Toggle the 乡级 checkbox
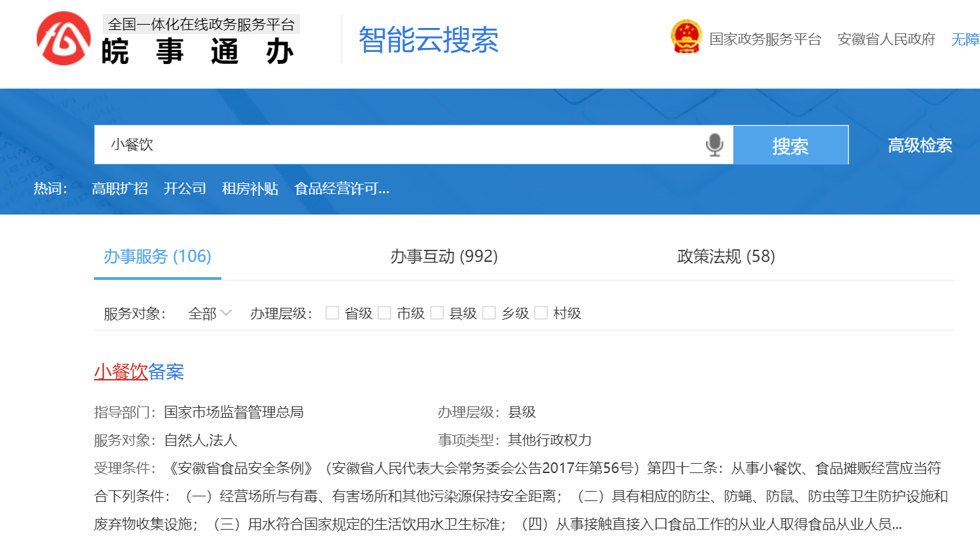The height and width of the screenshot is (539, 980). click(489, 313)
